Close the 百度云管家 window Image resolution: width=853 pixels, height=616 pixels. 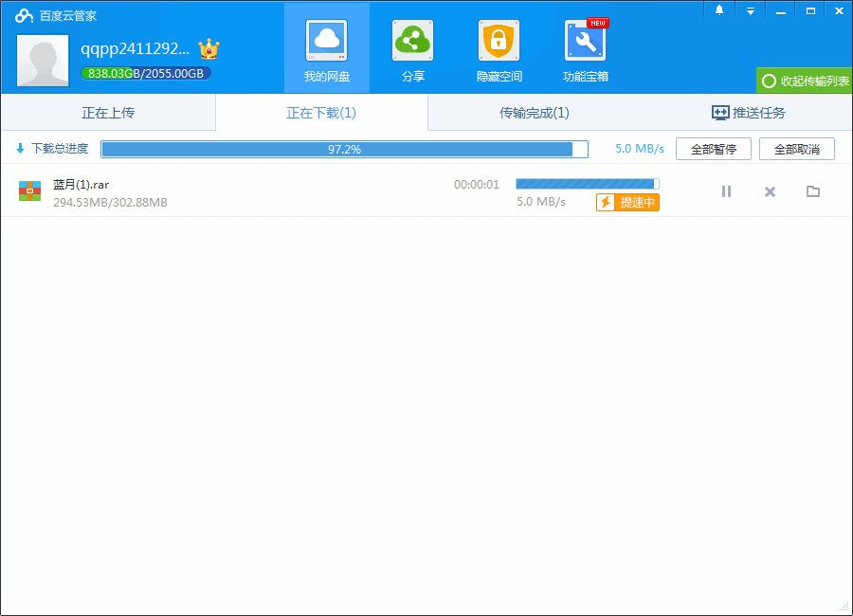[839, 10]
